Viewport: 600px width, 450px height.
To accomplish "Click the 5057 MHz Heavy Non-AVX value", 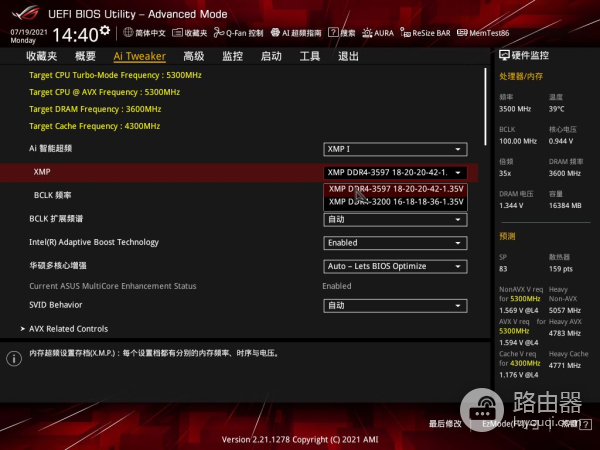I will point(564,310).
